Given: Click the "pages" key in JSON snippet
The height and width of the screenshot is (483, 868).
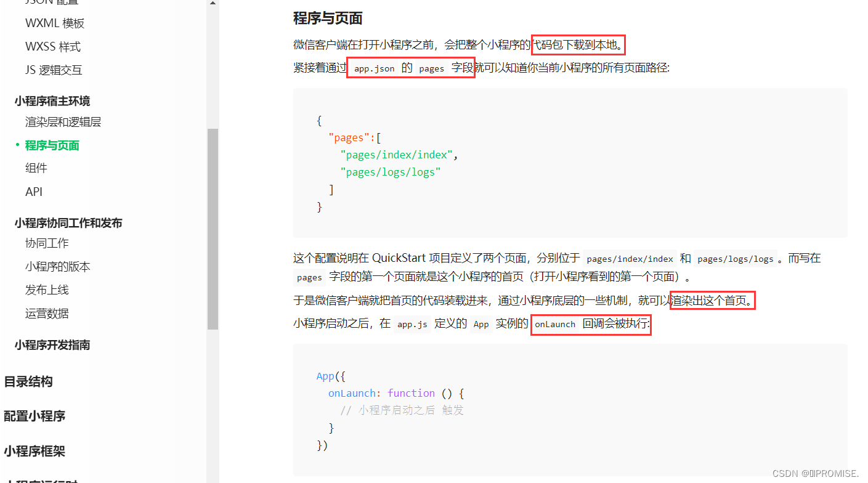Looking at the screenshot, I should point(349,138).
